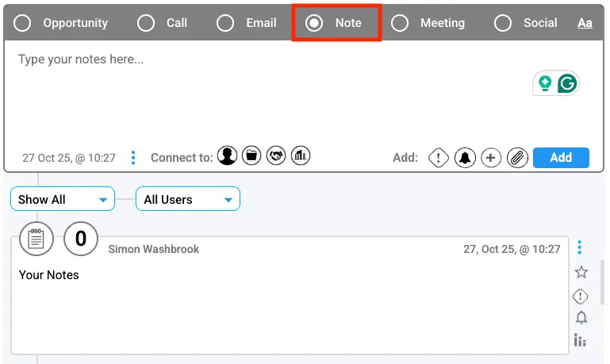Viewport: 610px width, 364px height.
Task: Choose the Meeting radio option
Action: click(x=401, y=23)
